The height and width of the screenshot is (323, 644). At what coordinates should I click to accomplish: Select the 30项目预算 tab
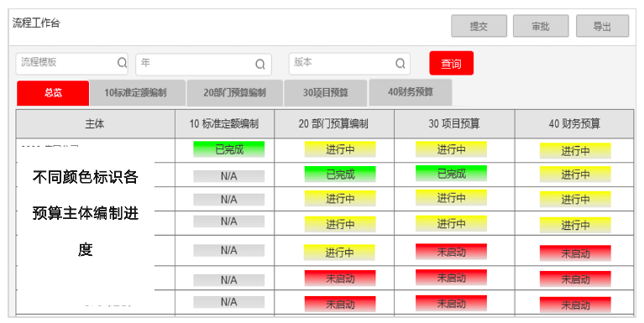pos(326,93)
